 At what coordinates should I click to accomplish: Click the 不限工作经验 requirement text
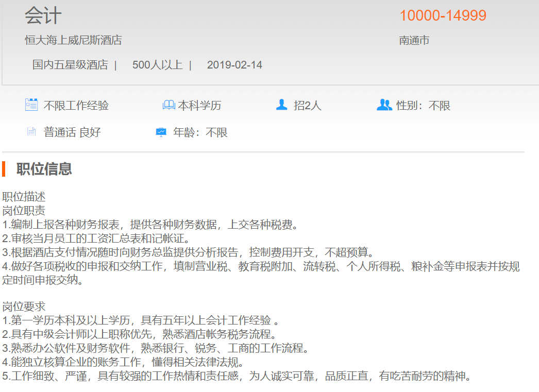coord(76,106)
